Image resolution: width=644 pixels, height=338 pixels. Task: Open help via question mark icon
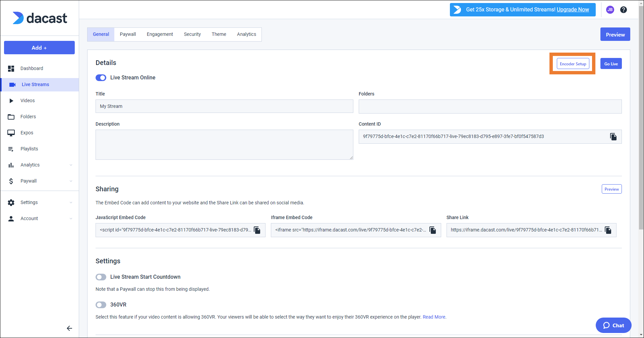point(624,10)
